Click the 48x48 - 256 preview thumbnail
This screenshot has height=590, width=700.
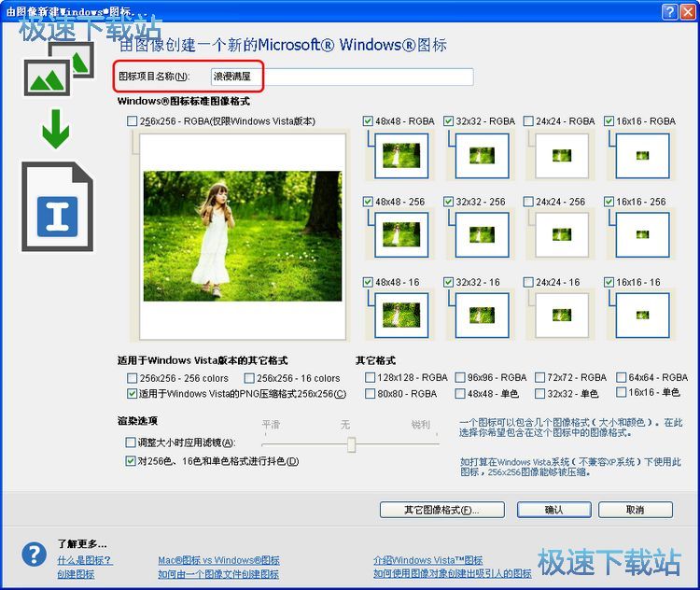coord(401,234)
